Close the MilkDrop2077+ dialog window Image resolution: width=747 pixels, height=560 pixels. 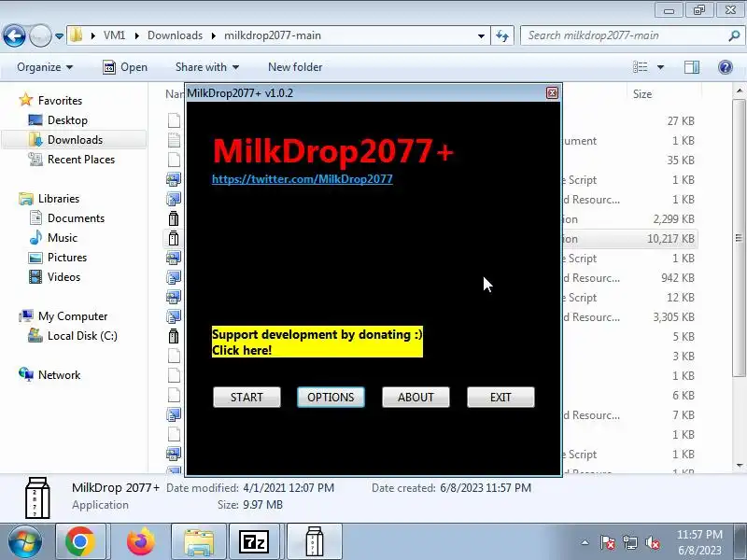tap(552, 92)
